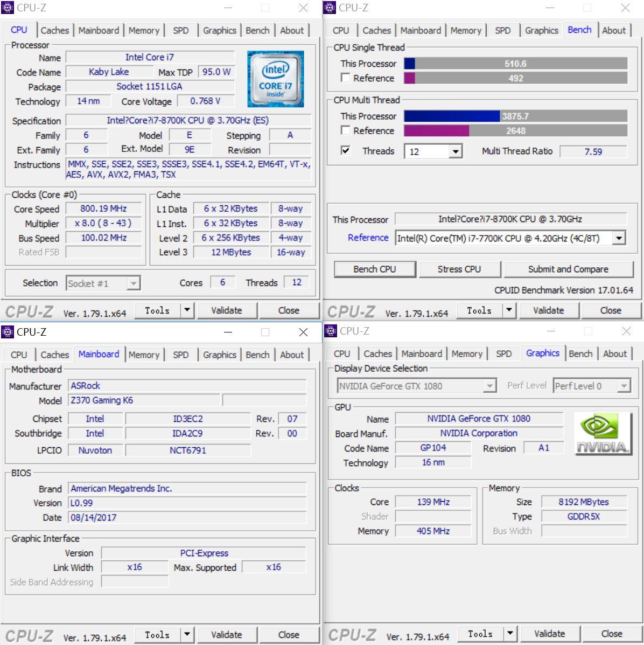Switch to the CPU tab in the Mainboard window
The height and width of the screenshot is (645, 644).
pos(19,355)
